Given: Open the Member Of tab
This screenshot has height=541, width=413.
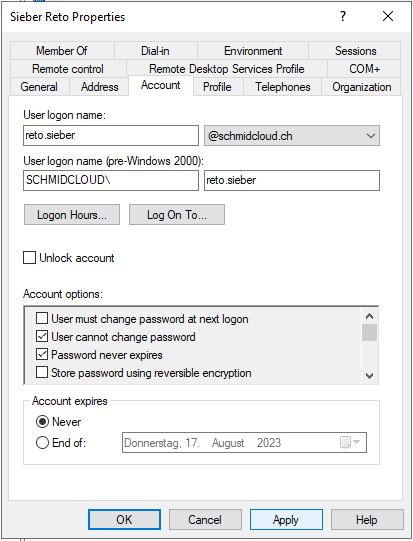Looking at the screenshot, I should 62,51.
